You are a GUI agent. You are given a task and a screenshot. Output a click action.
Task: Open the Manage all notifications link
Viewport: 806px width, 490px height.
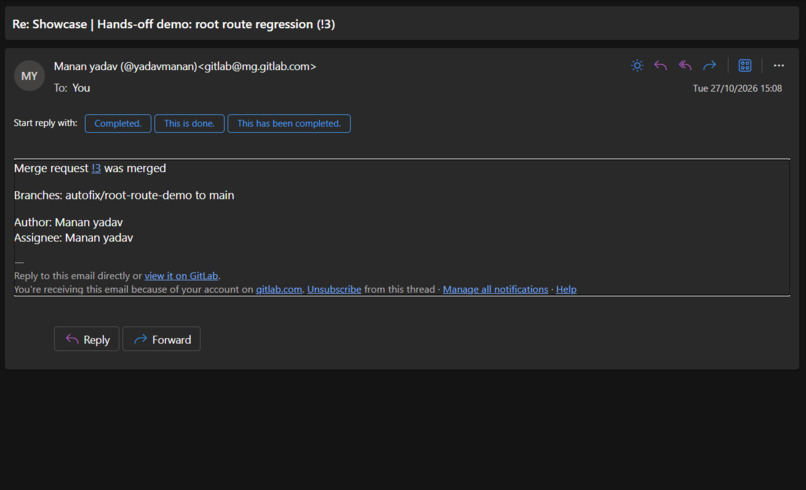tap(496, 289)
